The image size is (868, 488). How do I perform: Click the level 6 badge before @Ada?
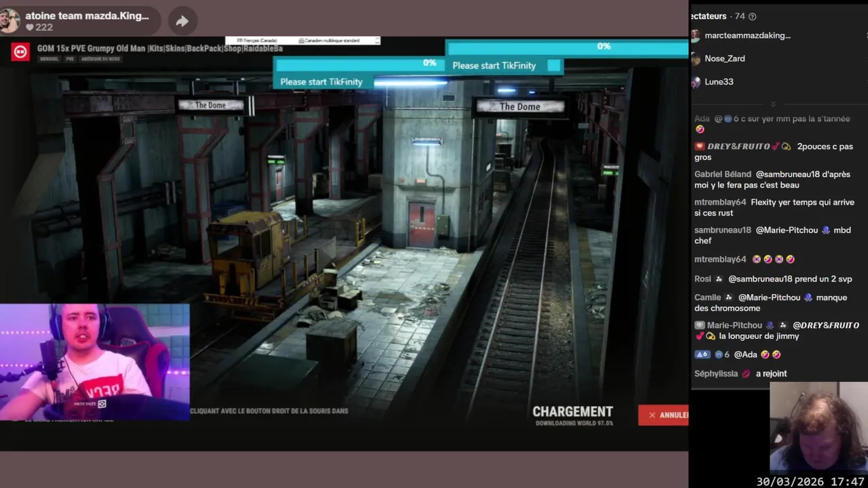click(x=703, y=354)
